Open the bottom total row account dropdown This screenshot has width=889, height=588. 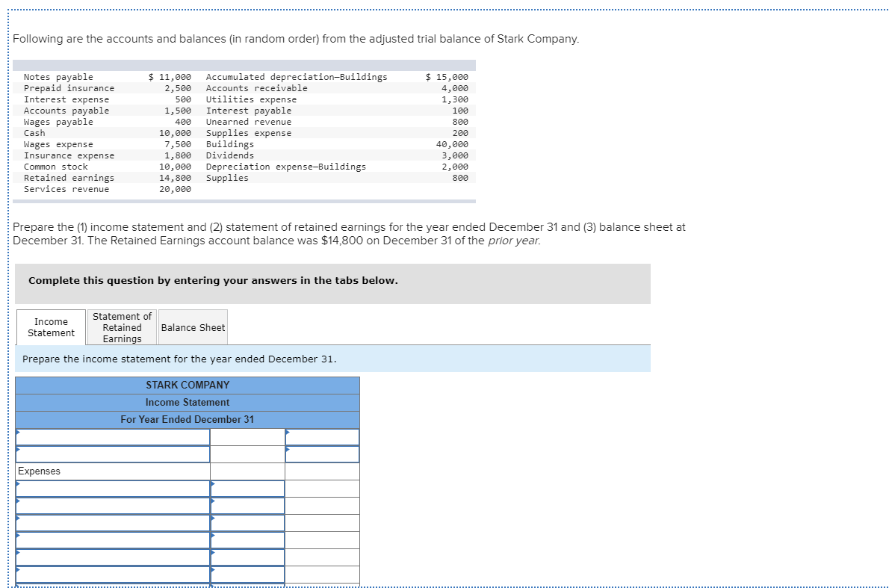[112, 584]
